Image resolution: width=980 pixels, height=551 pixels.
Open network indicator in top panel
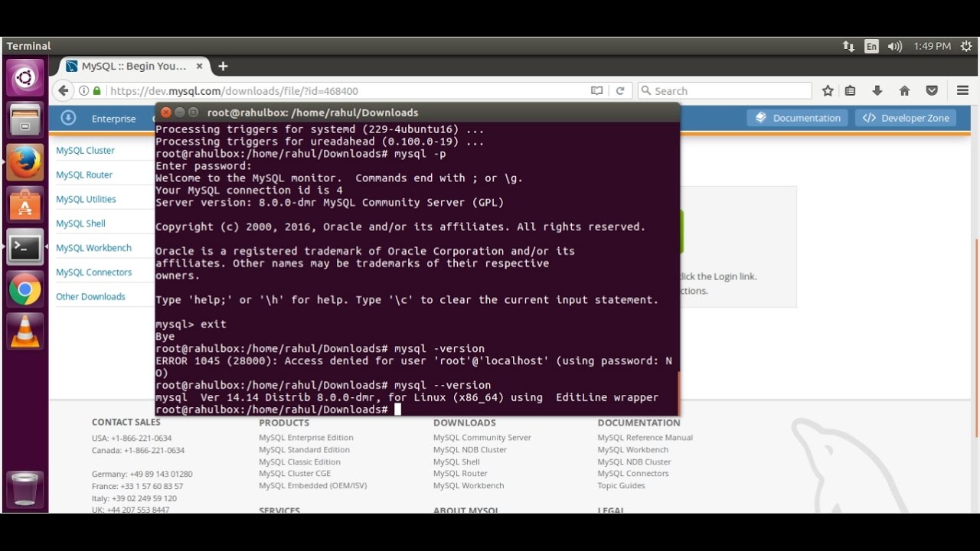(x=848, y=46)
